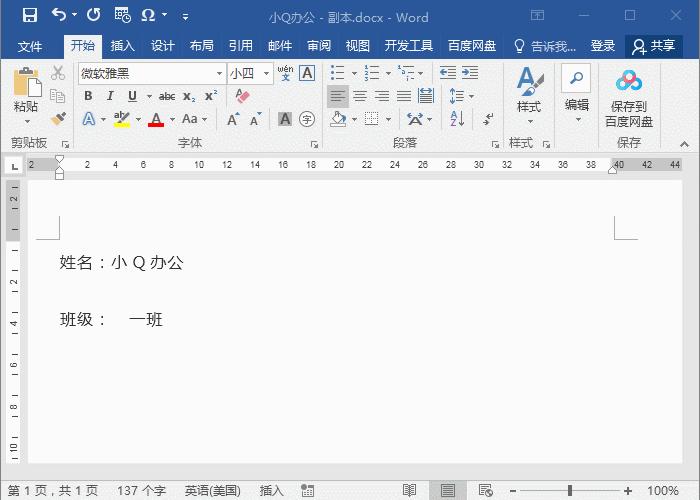Screen dimensions: 700x500
Task: Copy selection with the copy icon
Action: click(58, 96)
